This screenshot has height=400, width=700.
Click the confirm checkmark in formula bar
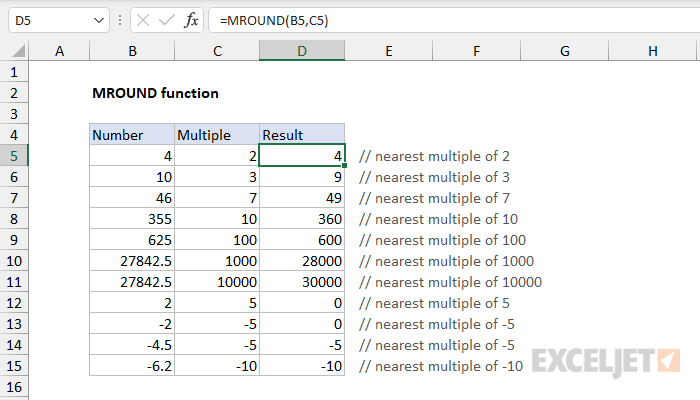pyautogui.click(x=167, y=21)
